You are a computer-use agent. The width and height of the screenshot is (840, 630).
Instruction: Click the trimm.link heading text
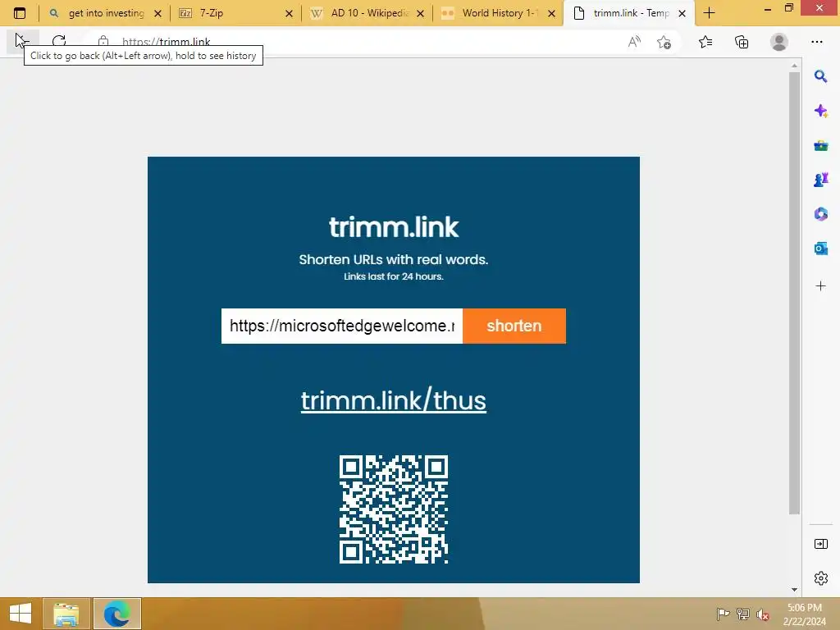[x=393, y=227]
